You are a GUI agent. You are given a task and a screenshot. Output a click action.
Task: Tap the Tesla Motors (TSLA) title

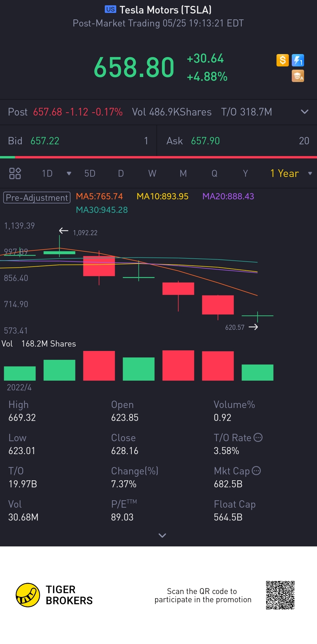pyautogui.click(x=166, y=10)
